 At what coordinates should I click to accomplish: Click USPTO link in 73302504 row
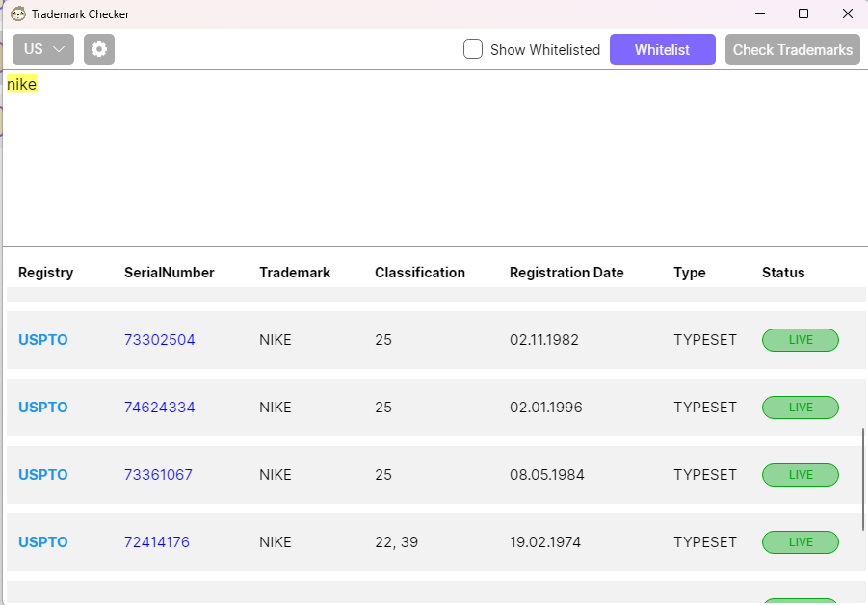(43, 340)
